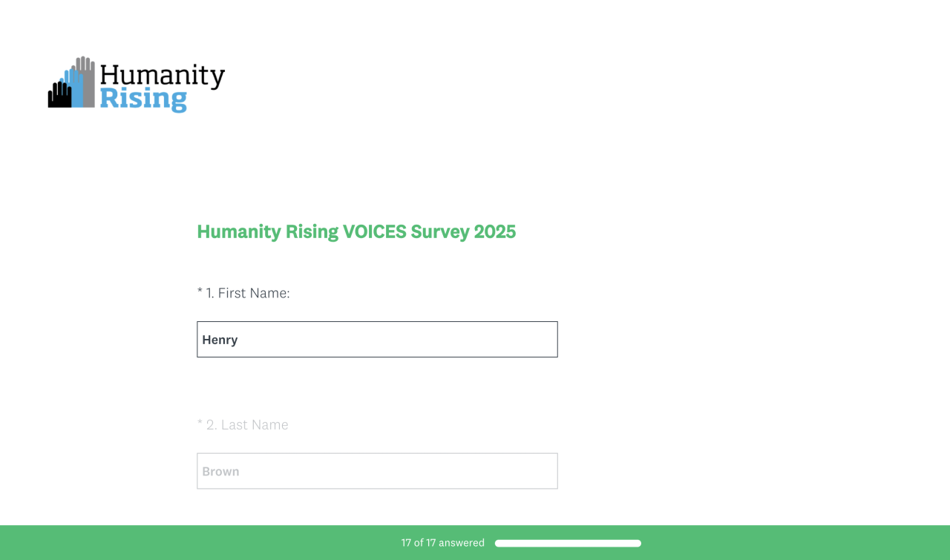Image resolution: width=950 pixels, height=560 pixels.
Task: Click the "First Name:" question label
Action: [x=254, y=293]
